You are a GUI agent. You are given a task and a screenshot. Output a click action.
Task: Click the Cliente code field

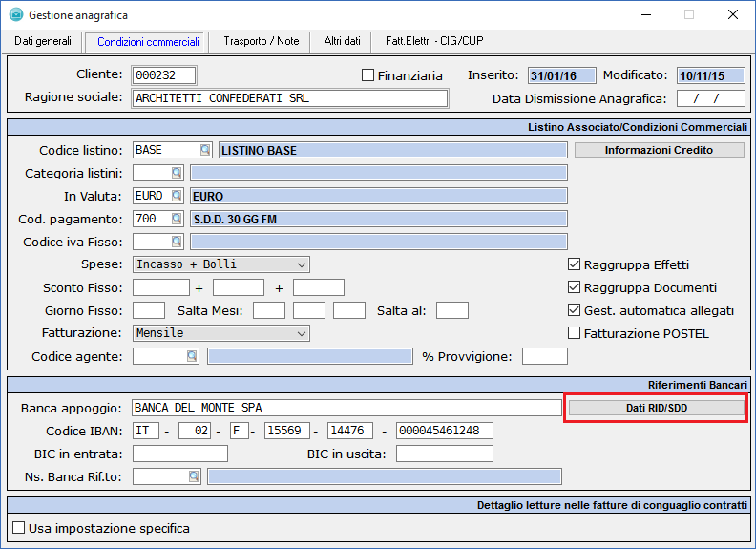[x=164, y=75]
